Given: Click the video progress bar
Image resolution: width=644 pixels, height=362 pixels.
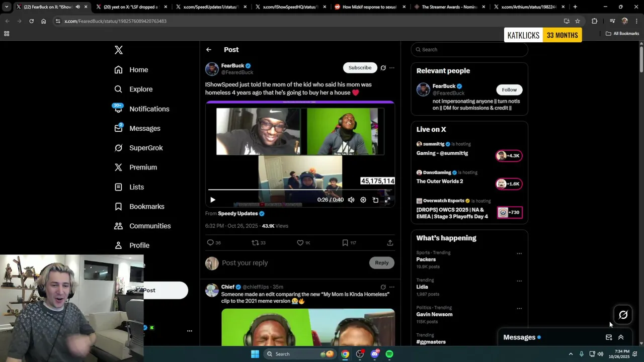Looking at the screenshot, I should [300, 190].
